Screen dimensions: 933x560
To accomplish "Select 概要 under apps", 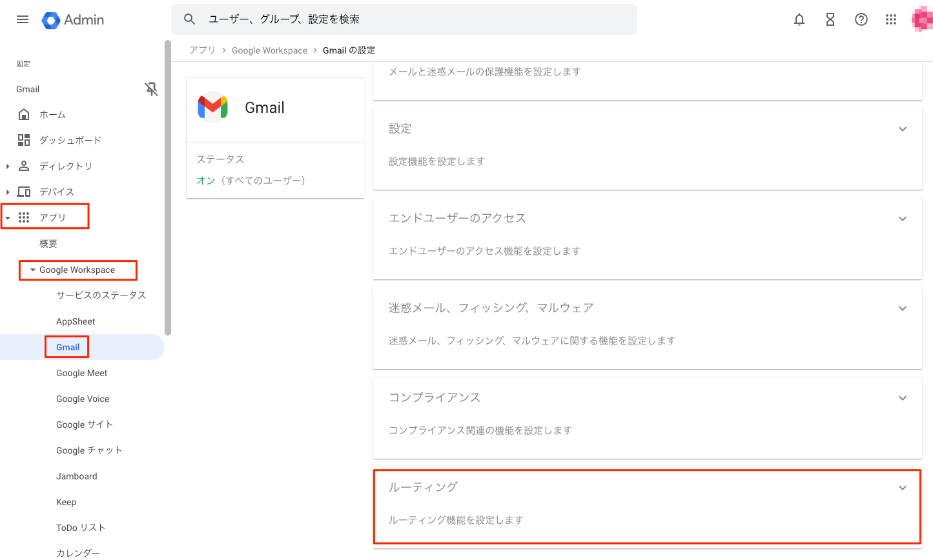I will click(48, 243).
